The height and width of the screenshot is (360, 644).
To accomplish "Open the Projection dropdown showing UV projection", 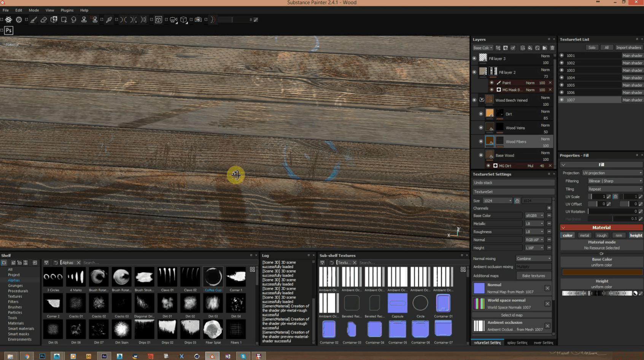I will tap(612, 173).
